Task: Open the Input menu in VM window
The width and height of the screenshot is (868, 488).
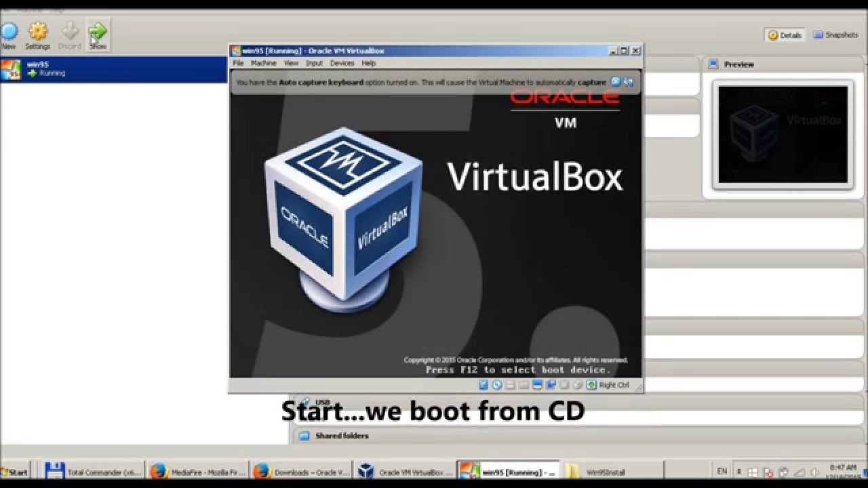Action: pyautogui.click(x=314, y=63)
